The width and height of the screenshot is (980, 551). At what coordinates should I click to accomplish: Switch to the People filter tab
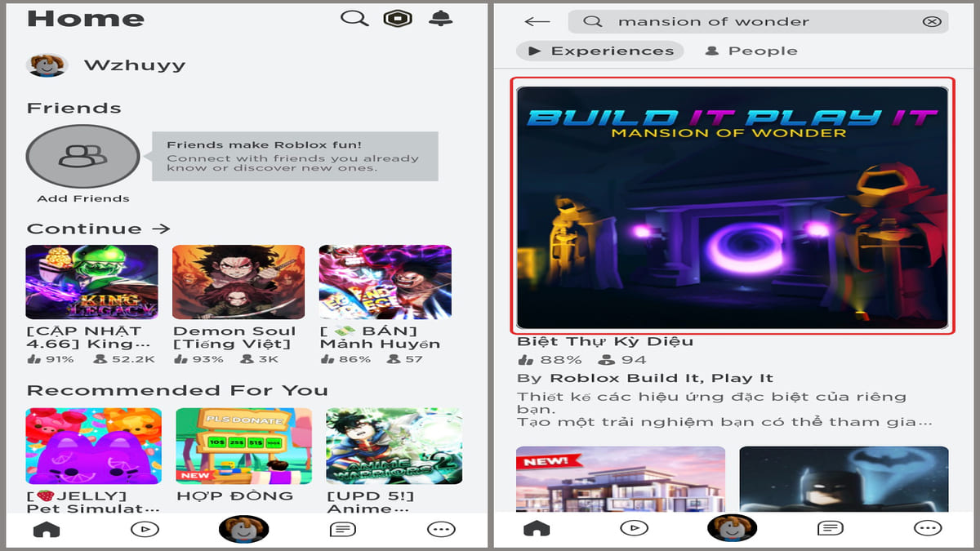click(x=751, y=51)
